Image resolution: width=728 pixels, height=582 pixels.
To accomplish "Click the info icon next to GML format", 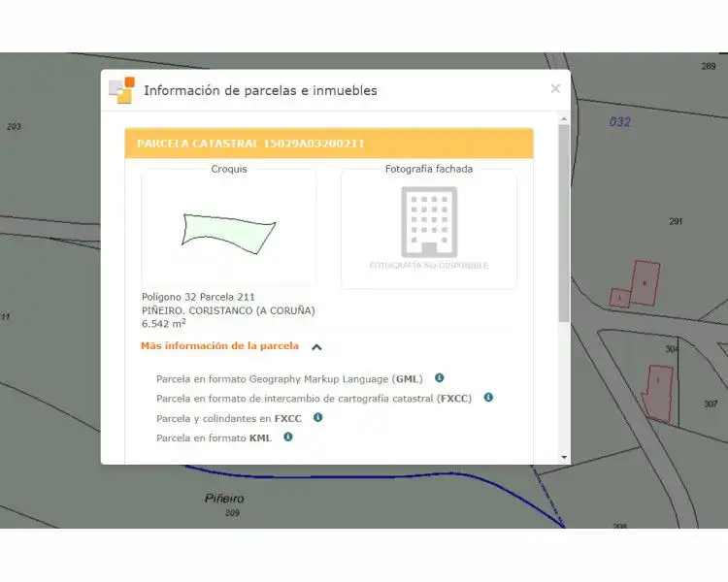I will click(x=439, y=377).
